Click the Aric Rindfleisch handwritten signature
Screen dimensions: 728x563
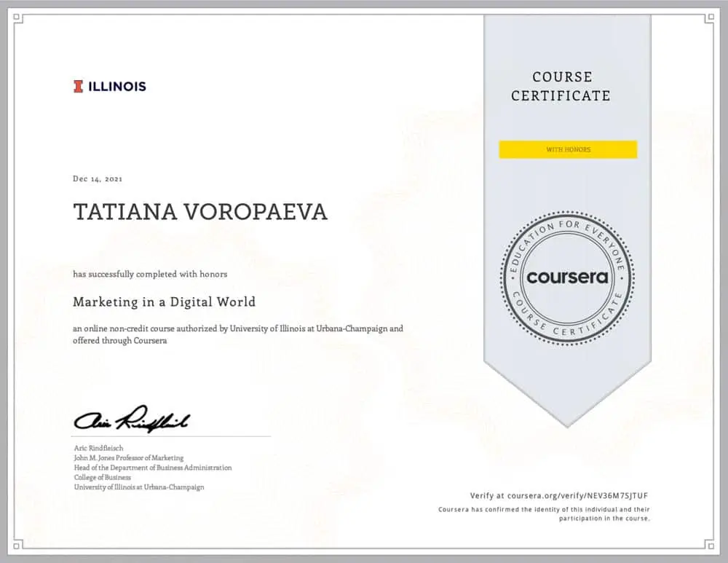[132, 419]
